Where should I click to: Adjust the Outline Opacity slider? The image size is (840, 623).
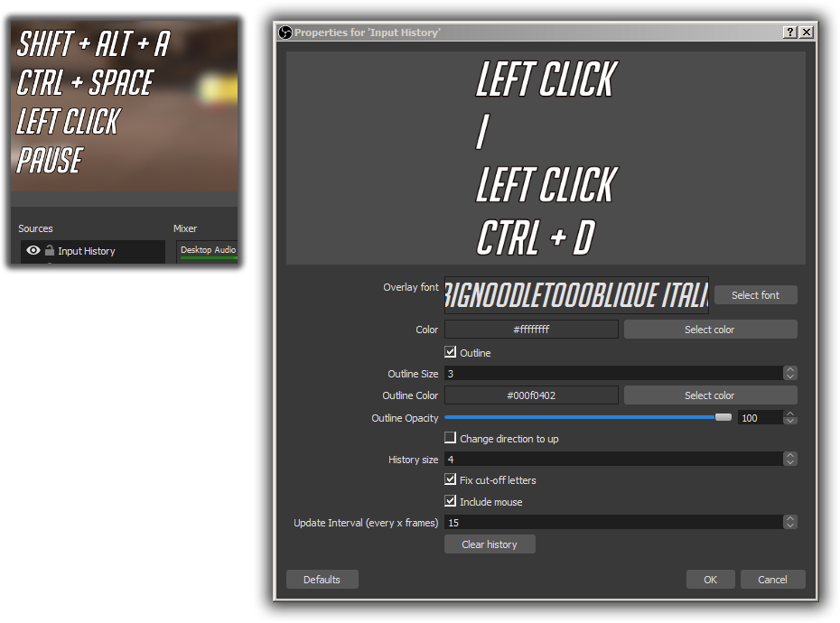point(723,417)
